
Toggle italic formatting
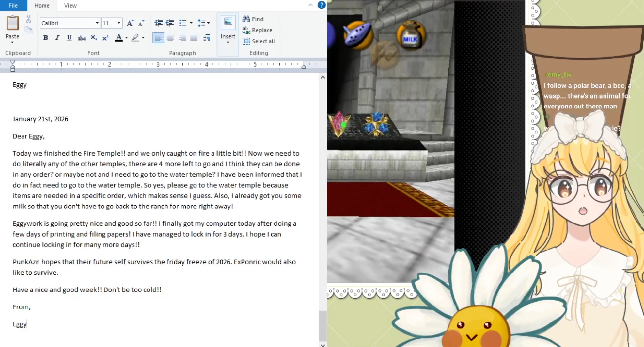coord(57,38)
